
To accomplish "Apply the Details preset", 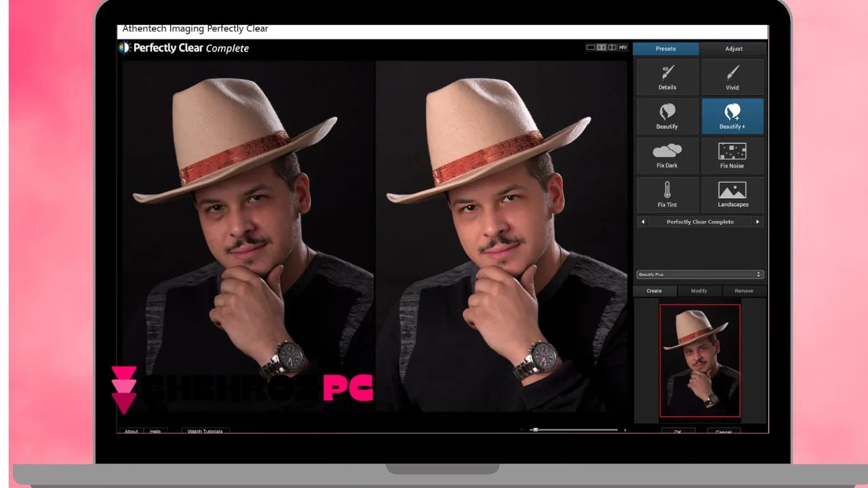I will point(667,77).
